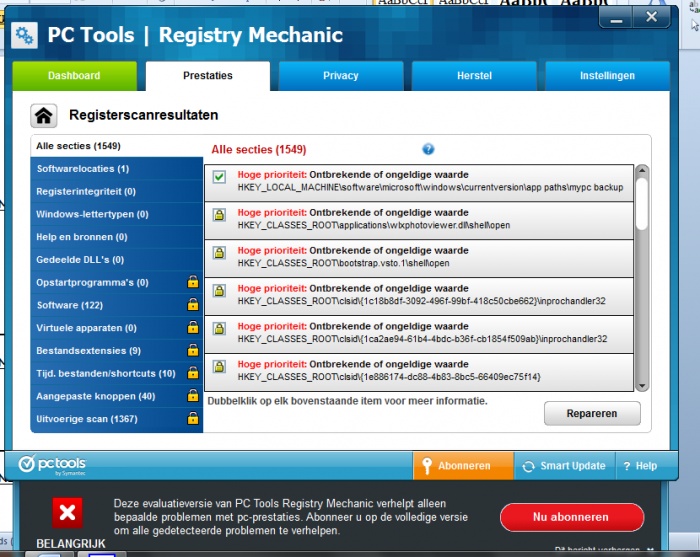Open the Dashboard tab
Viewport: 700px width, 557px height.
pos(75,76)
